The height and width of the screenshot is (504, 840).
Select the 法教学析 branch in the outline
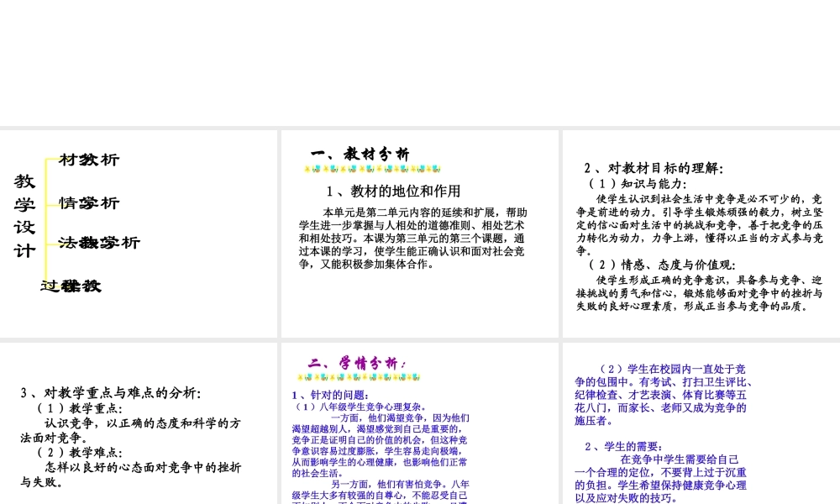point(99,243)
